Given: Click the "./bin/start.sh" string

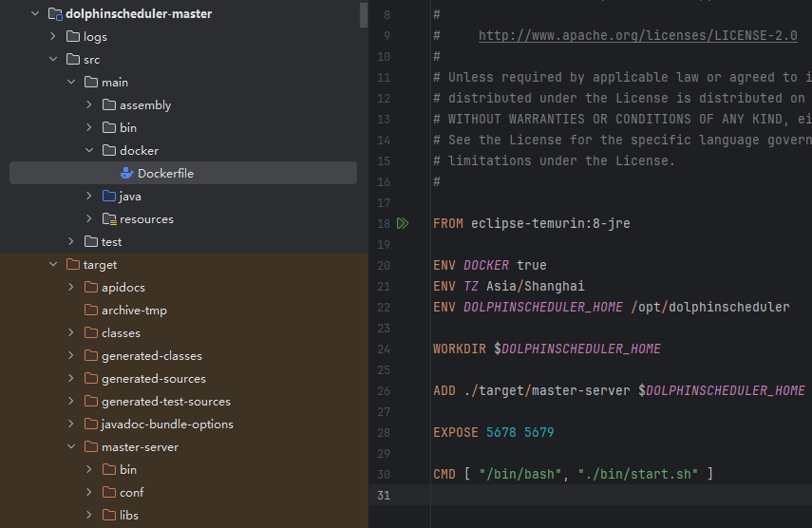Looking at the screenshot, I should (637, 474).
